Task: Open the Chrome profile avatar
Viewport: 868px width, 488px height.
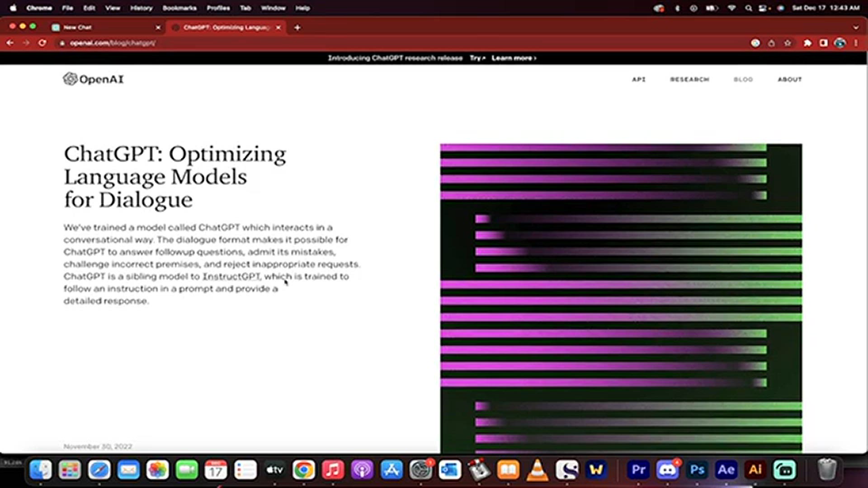Action: coord(840,43)
